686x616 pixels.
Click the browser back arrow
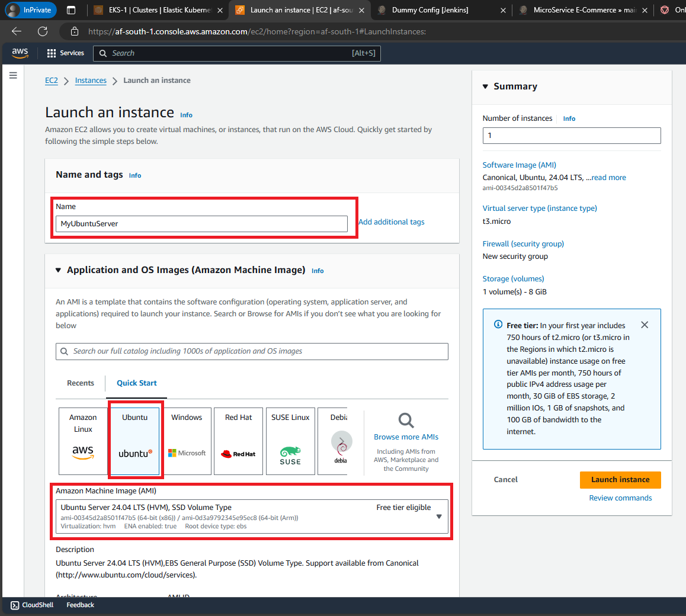(17, 31)
